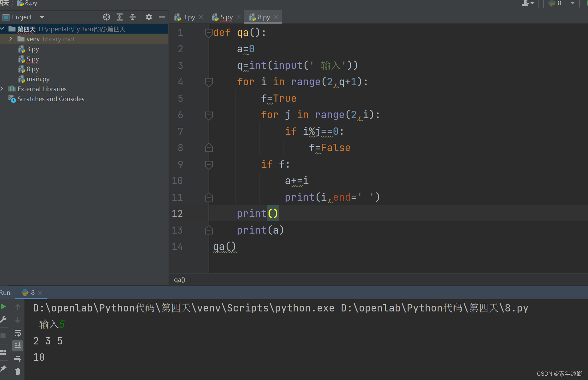Close the 3.py editor tab
Screen dimensions: 588x380
click(x=201, y=17)
